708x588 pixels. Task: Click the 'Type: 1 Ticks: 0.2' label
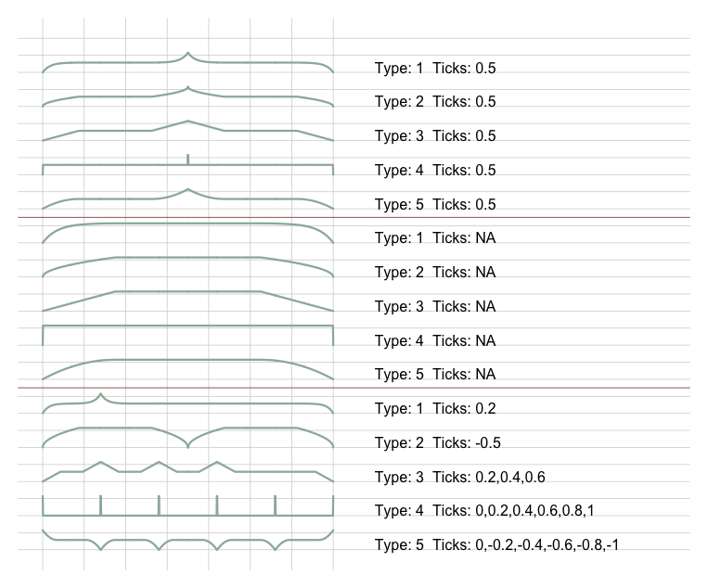[x=435, y=408]
